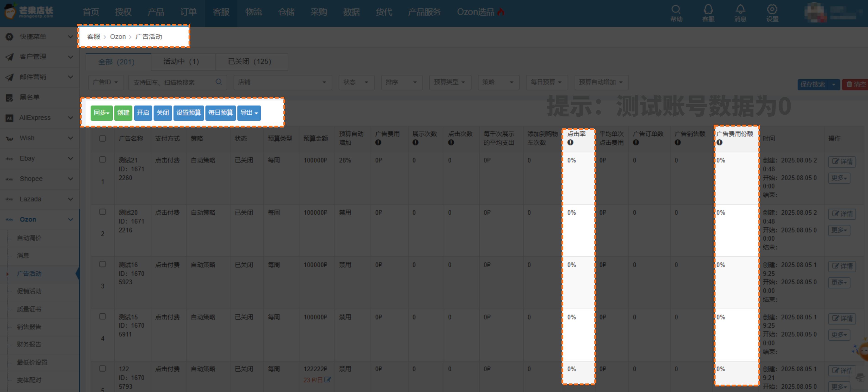This screenshot has height=392, width=868.
Task: Check the row checkbox for 测试21
Action: [102, 160]
